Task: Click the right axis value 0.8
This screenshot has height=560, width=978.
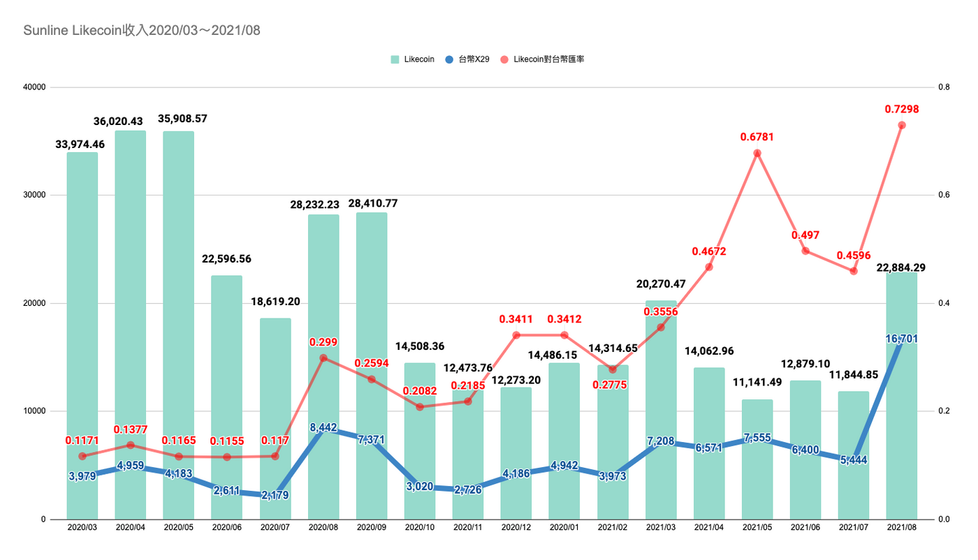Action: [x=944, y=87]
